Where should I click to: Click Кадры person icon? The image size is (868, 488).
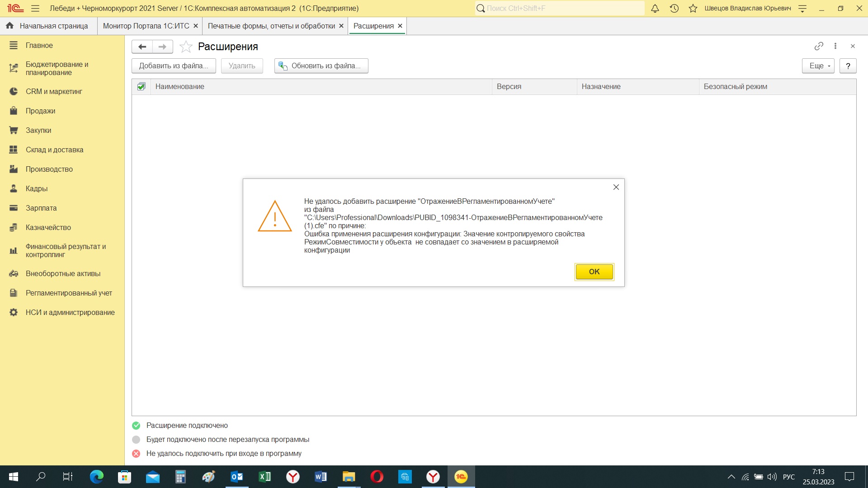click(x=14, y=188)
